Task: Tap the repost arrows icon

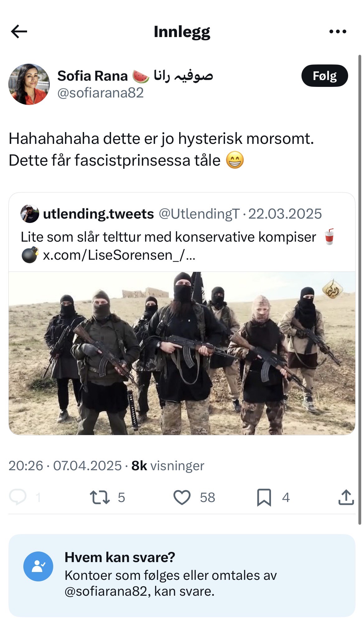Action: (x=100, y=497)
